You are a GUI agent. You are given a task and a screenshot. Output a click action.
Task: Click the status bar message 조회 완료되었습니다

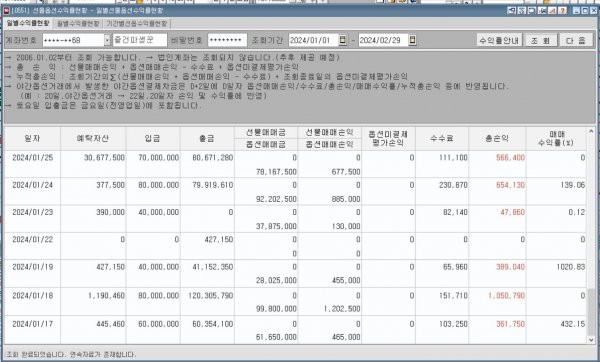[36, 355]
